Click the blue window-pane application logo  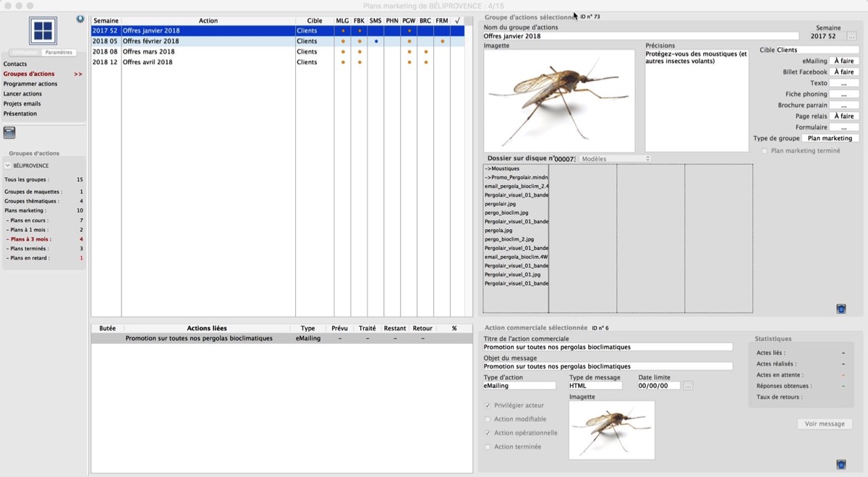(x=43, y=30)
